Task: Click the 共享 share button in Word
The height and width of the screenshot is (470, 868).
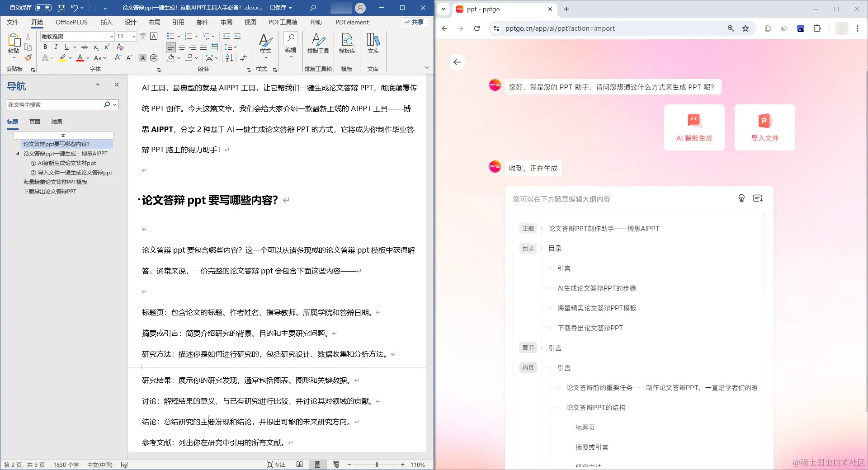Action: click(x=414, y=22)
